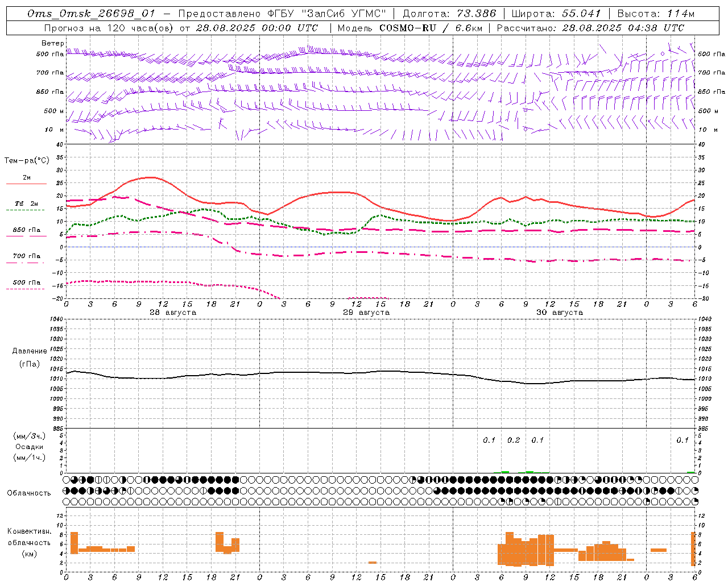Click the Облачность row label

click(29, 493)
